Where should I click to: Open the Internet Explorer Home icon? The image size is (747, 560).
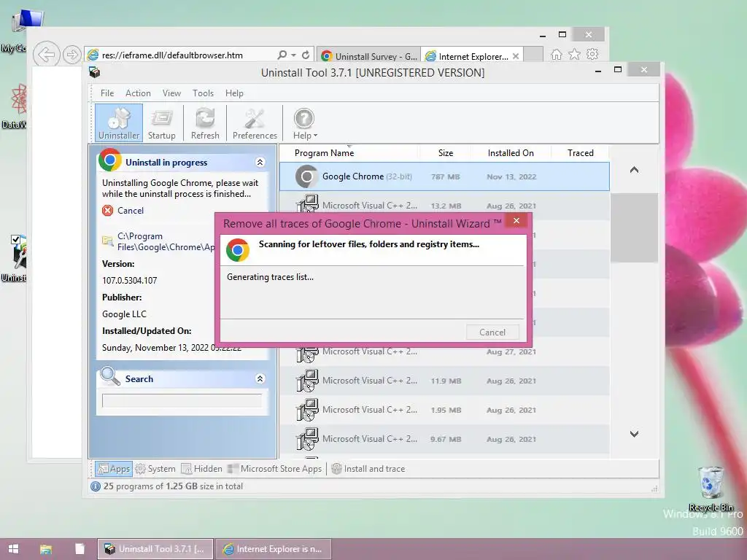[557, 55]
